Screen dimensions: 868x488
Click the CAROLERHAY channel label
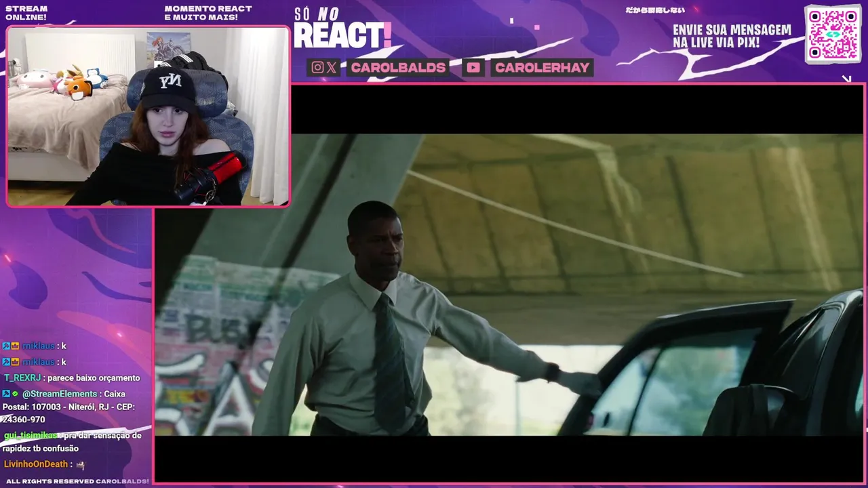pos(541,67)
